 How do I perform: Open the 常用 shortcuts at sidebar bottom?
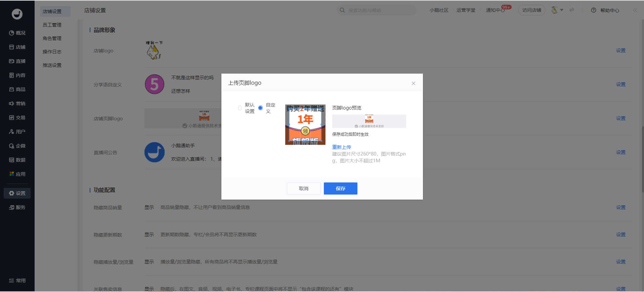[17, 281]
